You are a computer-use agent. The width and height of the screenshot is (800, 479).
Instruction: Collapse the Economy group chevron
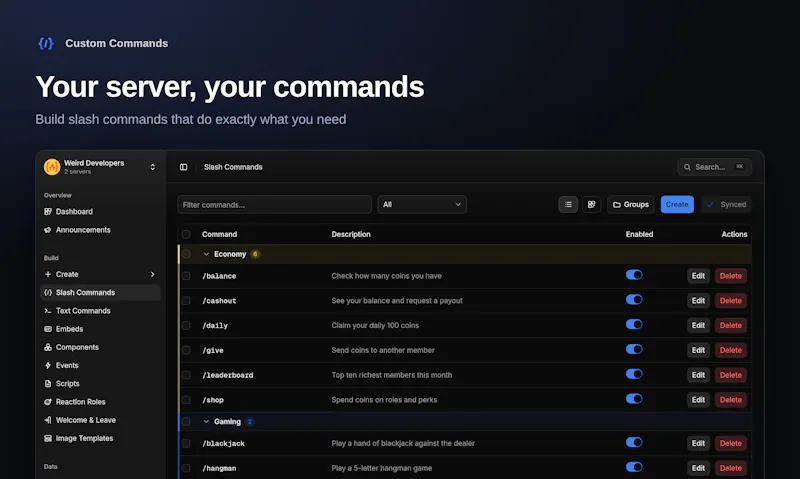206,254
